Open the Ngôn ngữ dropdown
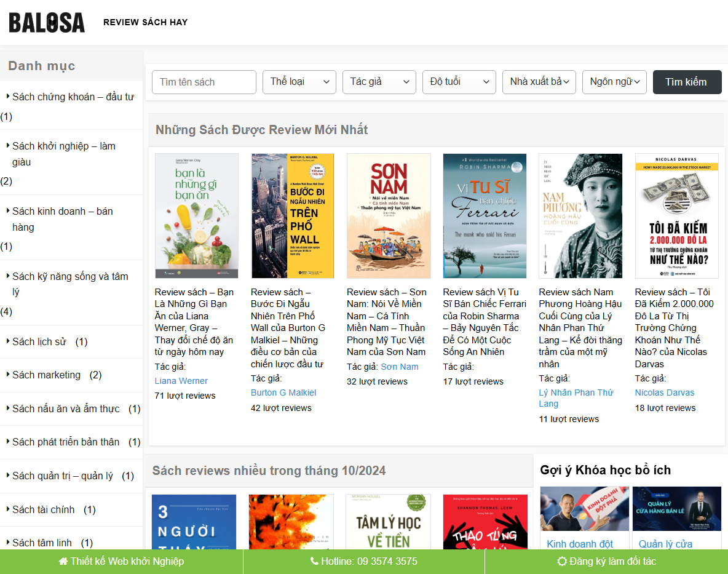The height and width of the screenshot is (574, 728). tap(614, 81)
